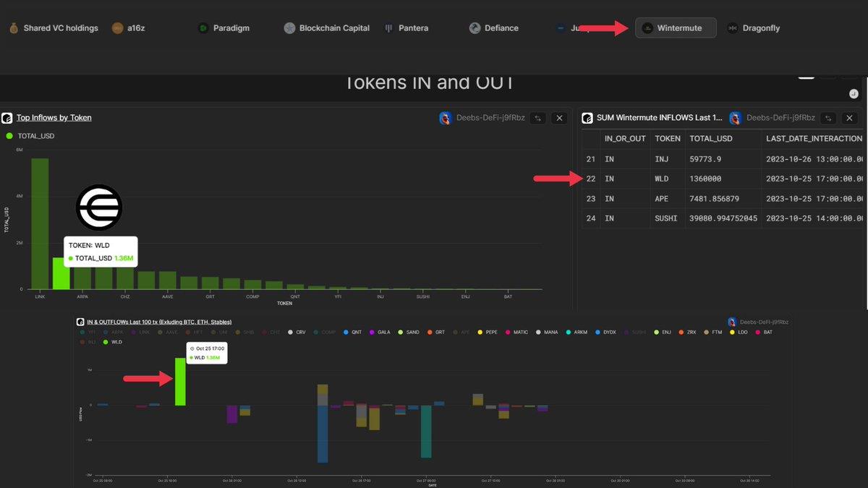Toggle the QNT legend series
The image size is (868, 488).
352,332
